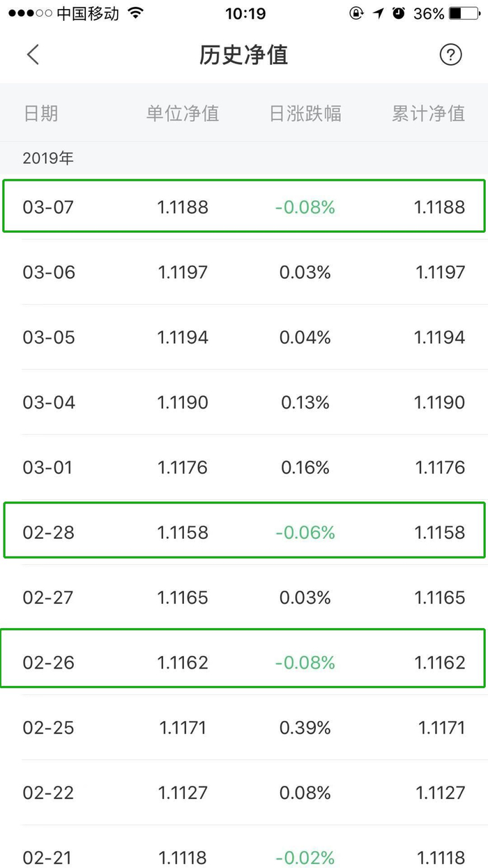Select the 累计净值 column header

coord(428,114)
